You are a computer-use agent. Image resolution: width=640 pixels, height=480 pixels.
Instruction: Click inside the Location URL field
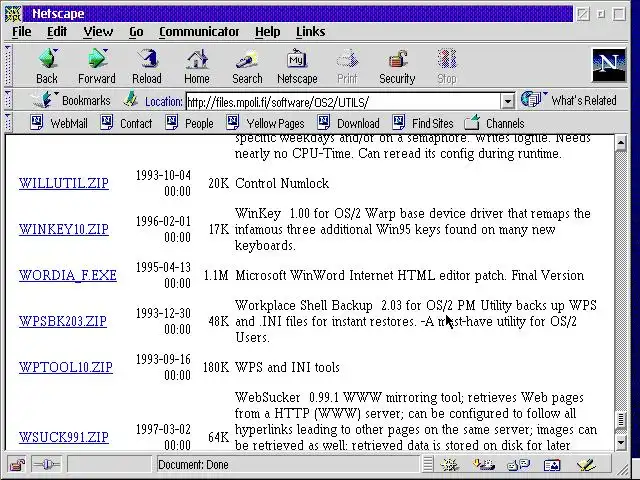click(343, 101)
